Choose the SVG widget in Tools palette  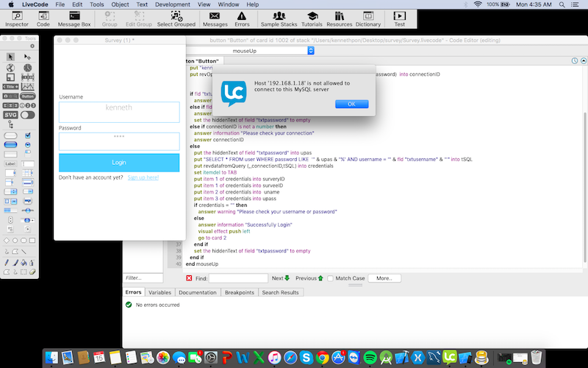point(10,115)
